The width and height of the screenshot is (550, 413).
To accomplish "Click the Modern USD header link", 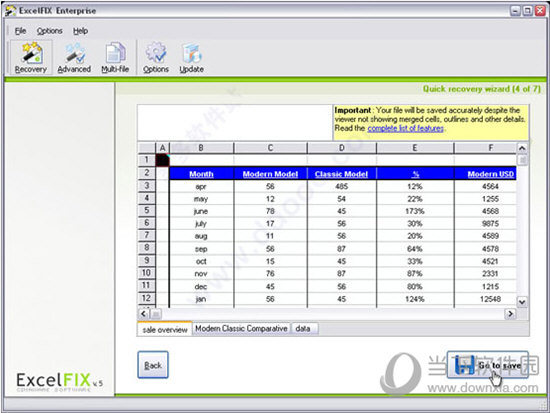I will click(490, 174).
